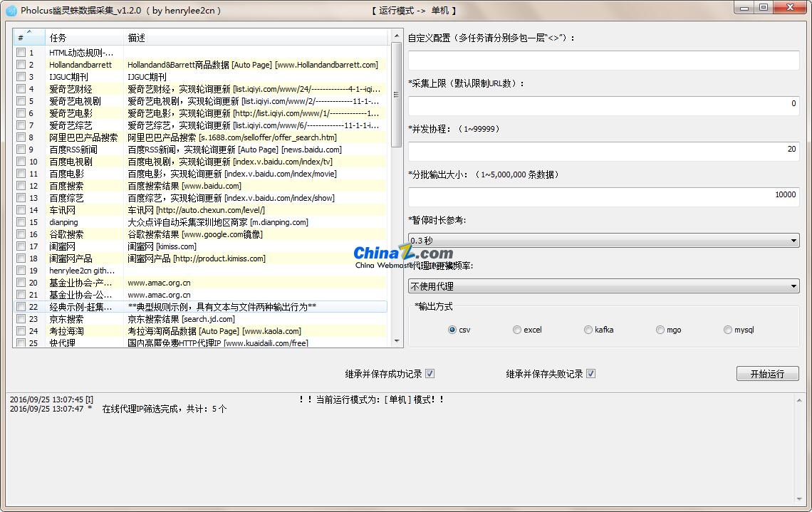
Task: Close the Pholcus window
Action: (x=790, y=8)
